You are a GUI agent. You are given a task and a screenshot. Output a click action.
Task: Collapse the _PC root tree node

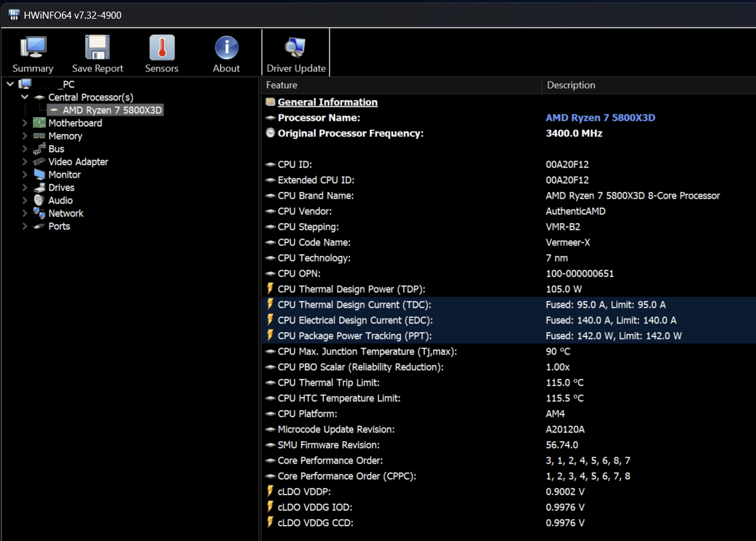[x=10, y=84]
